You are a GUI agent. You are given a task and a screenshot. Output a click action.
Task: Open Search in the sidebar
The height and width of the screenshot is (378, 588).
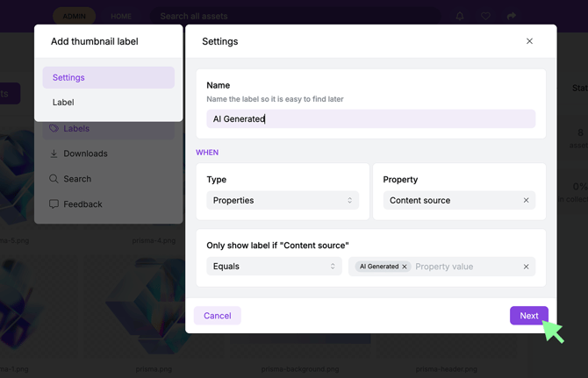click(76, 179)
